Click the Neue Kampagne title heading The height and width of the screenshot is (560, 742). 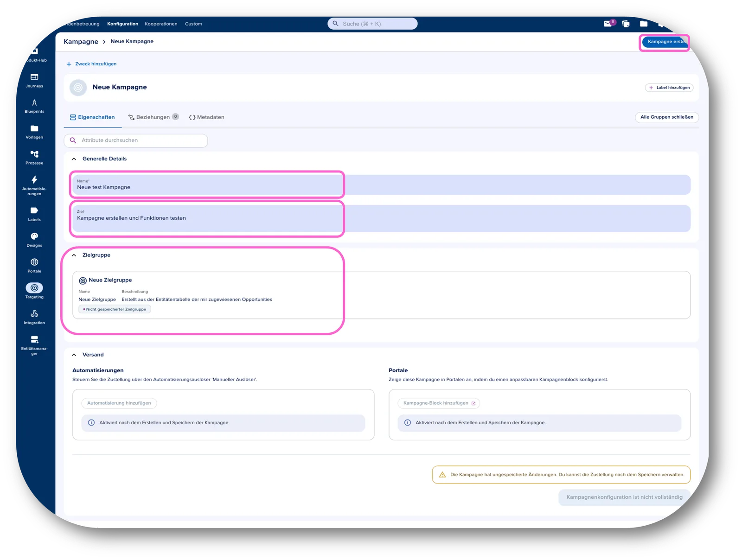point(120,87)
